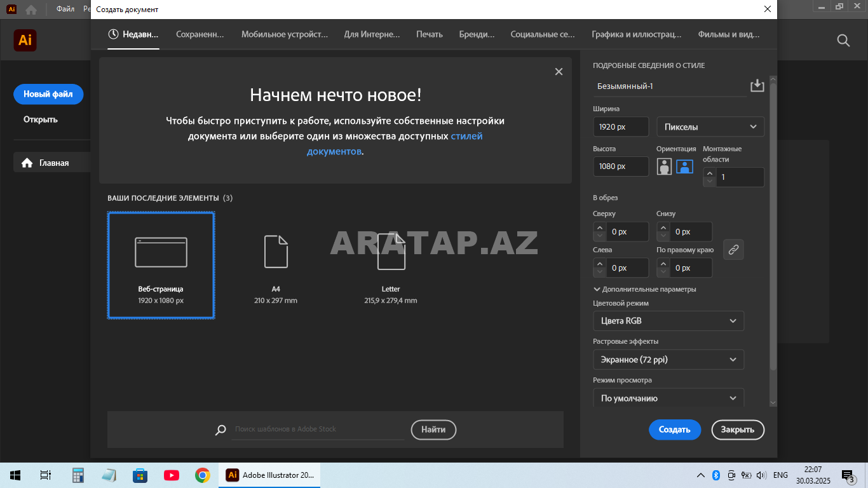This screenshot has height=488, width=868.
Task: Click the Найти button
Action: click(433, 430)
